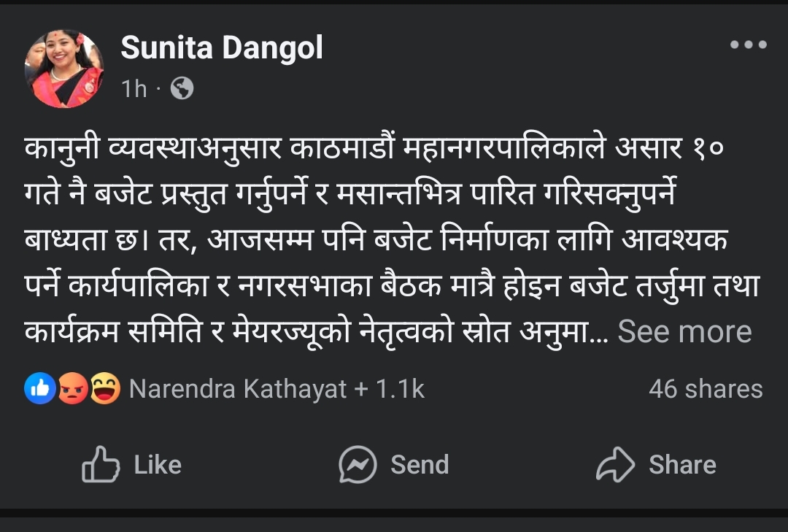Click the thumbs-up outline Like icon
Image resolution: width=788 pixels, height=532 pixels.
[101, 465]
